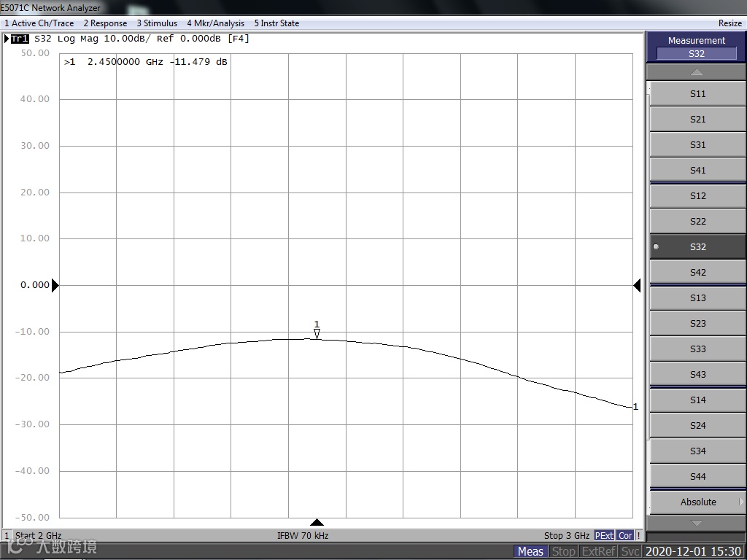Viewport: 747px width, 560px height.
Task: Click the IFBW 70 kHz label
Action: pos(303,535)
